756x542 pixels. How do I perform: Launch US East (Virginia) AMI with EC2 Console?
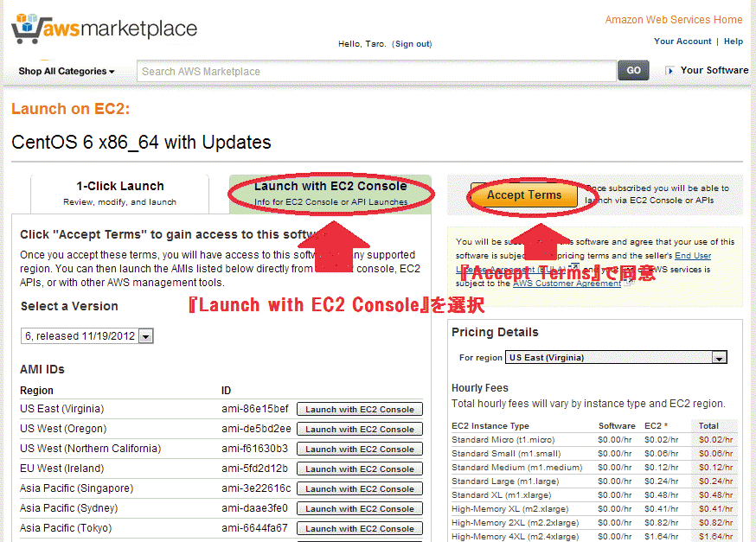pyautogui.click(x=360, y=409)
